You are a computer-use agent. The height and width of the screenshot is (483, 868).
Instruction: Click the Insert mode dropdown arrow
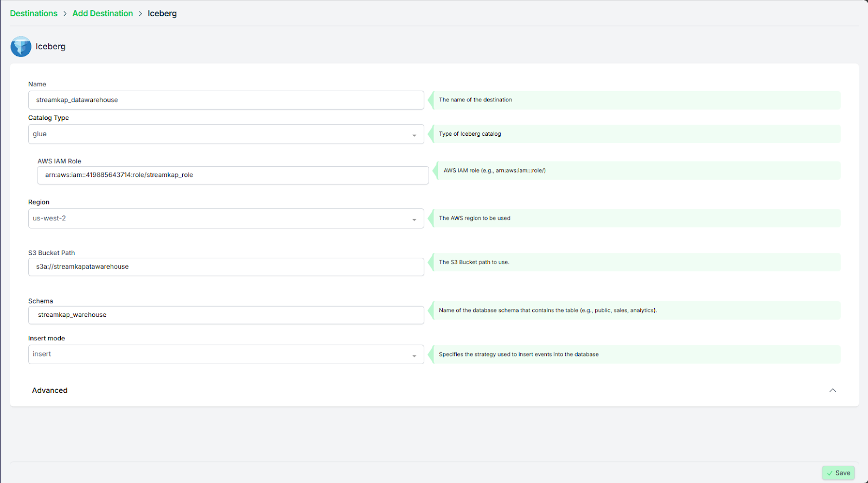(414, 356)
